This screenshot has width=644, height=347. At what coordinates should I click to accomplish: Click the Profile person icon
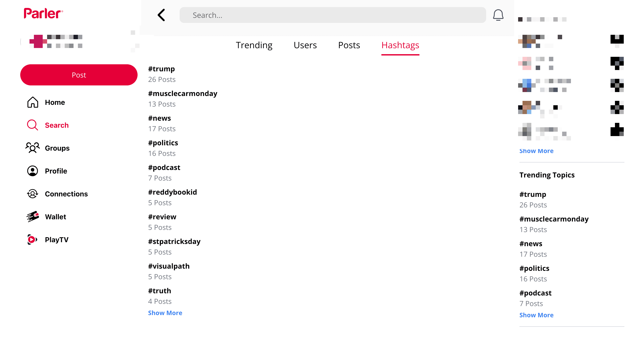33,171
